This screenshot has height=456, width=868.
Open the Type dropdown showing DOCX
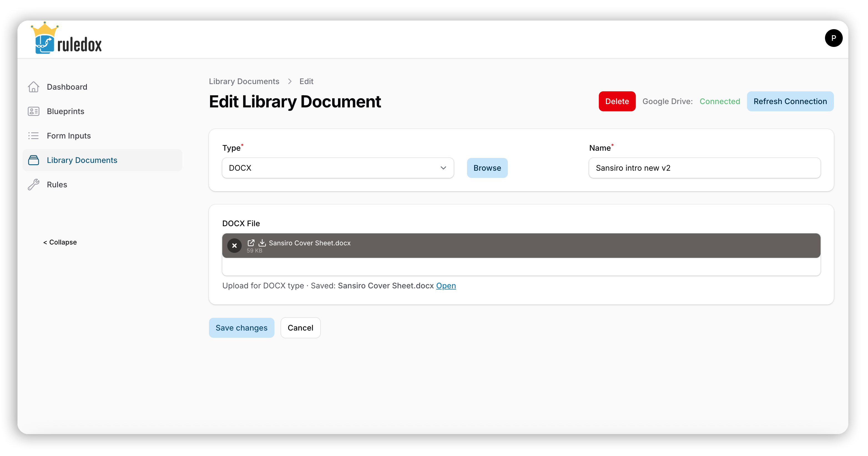338,168
